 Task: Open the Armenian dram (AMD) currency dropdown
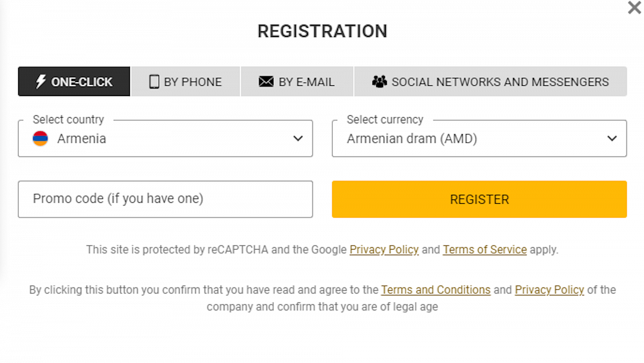pyautogui.click(x=472, y=138)
